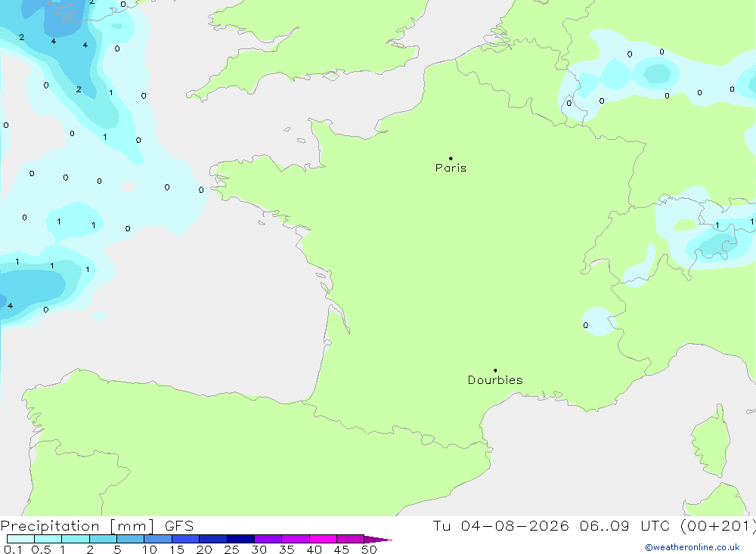
Task: Click the legend value 25
Action: click(x=231, y=549)
